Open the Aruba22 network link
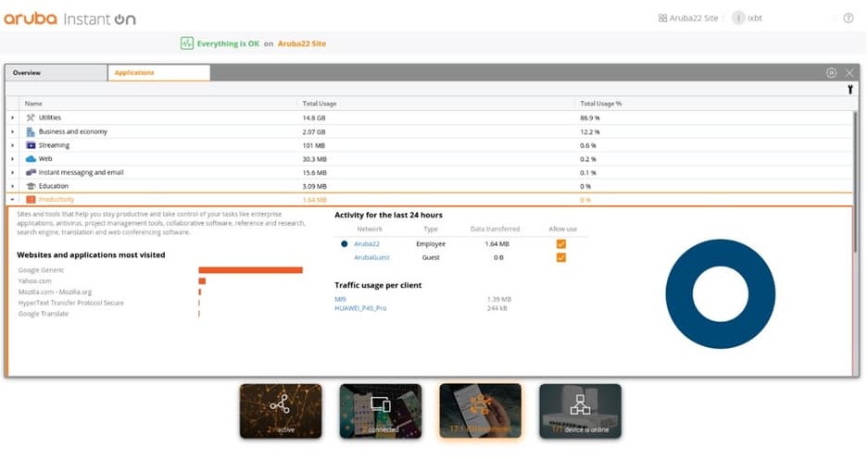 click(x=367, y=244)
